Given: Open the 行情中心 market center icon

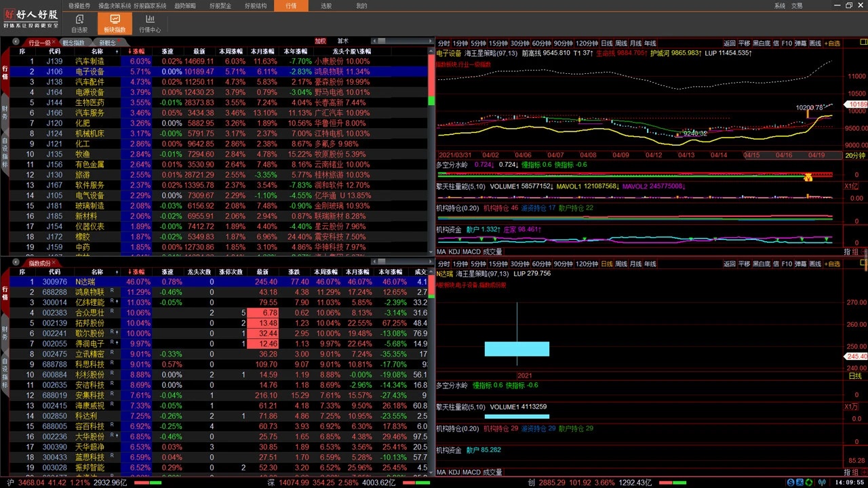Looking at the screenshot, I should (x=150, y=24).
